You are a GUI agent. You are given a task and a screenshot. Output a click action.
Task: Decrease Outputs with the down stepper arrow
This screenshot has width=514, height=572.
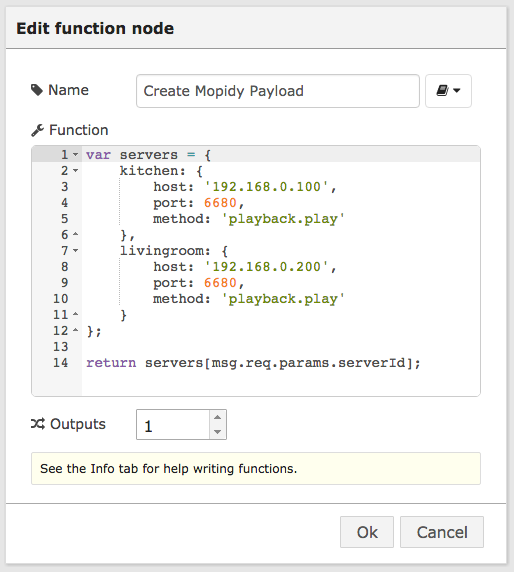218,432
